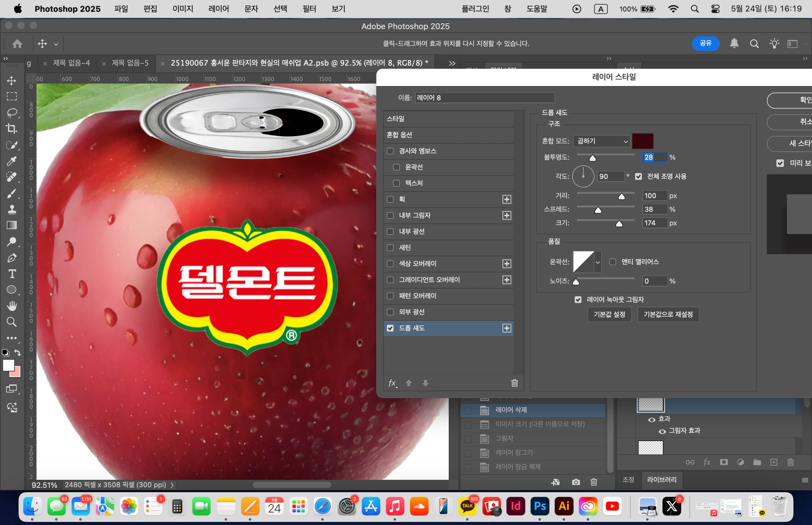Open the 윤곽선 contour picker dropdown

[x=597, y=262]
